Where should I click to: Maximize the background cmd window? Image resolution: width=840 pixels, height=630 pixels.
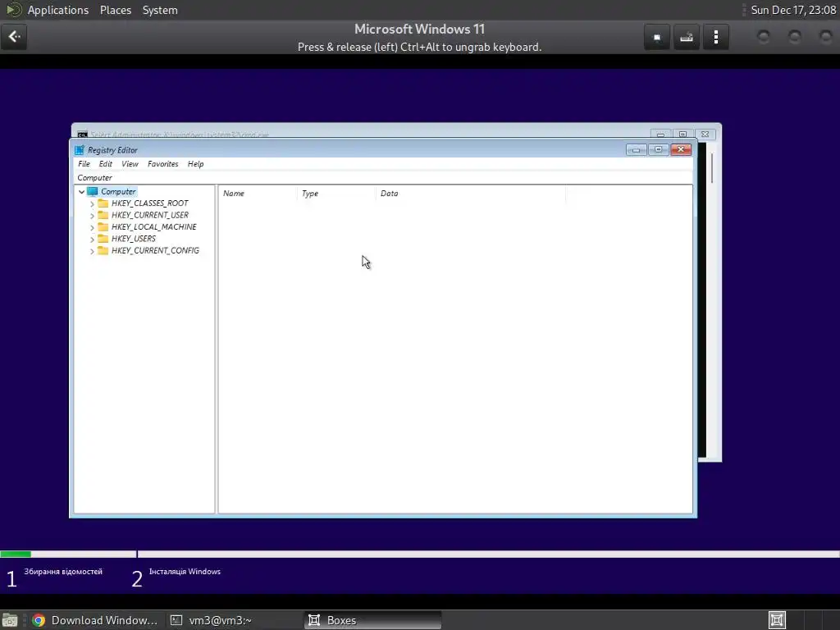click(x=682, y=135)
